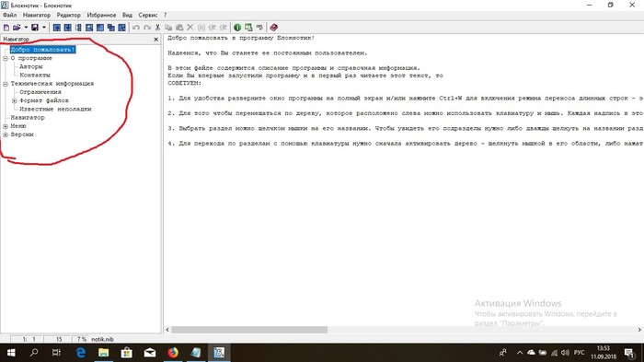Click the open file folder icon

coord(17,28)
